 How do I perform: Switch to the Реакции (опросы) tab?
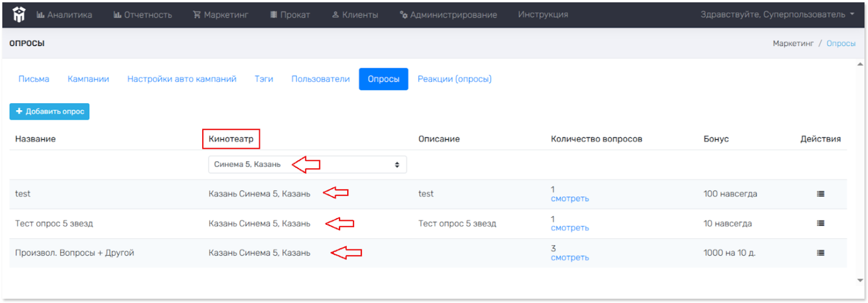click(454, 79)
